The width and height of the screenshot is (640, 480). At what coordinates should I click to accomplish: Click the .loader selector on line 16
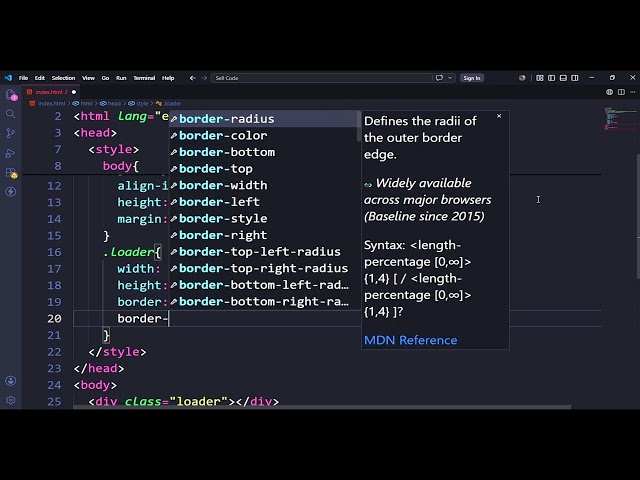tap(128, 252)
